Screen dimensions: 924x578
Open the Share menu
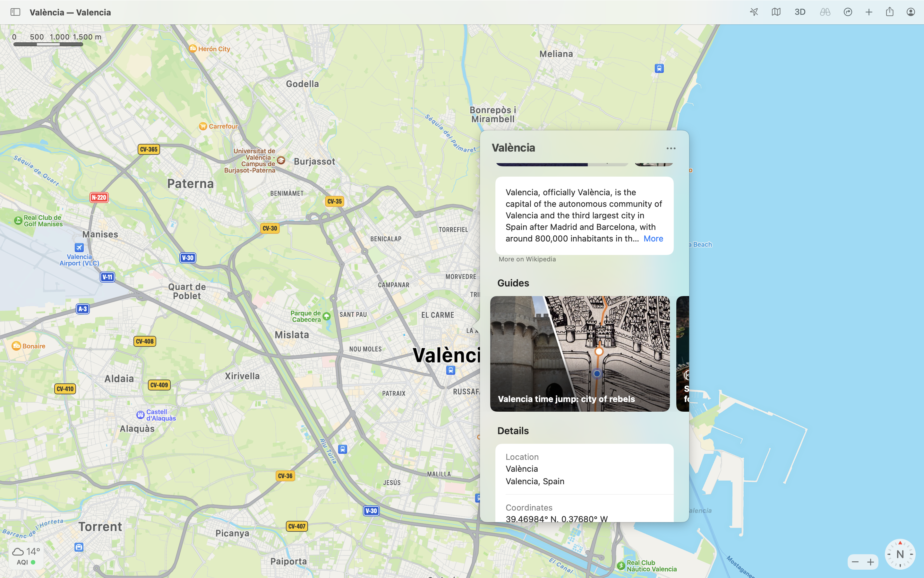890,12
